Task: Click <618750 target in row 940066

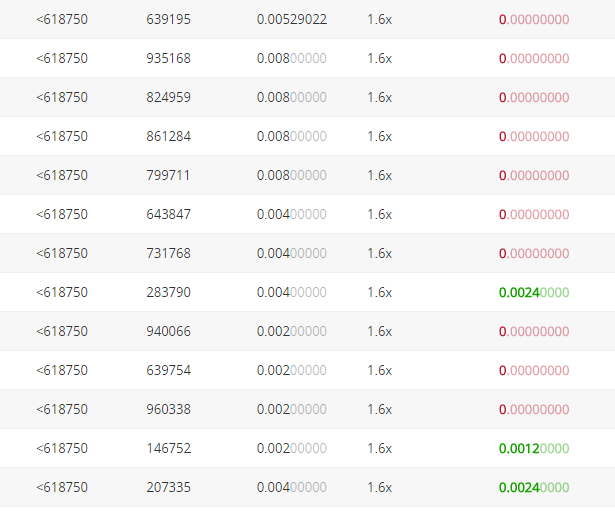Action: click(x=62, y=331)
